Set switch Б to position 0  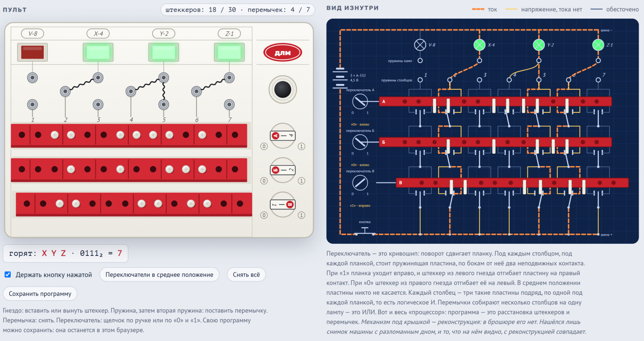264,181
